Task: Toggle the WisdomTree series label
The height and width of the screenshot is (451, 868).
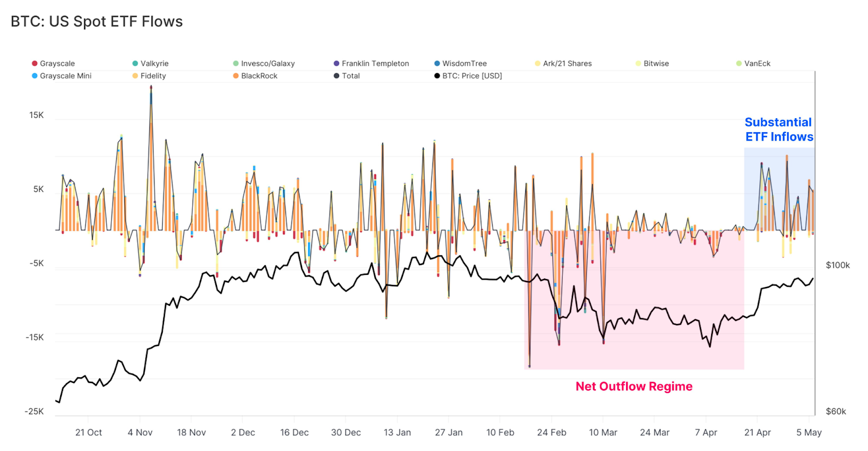Action: (464, 63)
